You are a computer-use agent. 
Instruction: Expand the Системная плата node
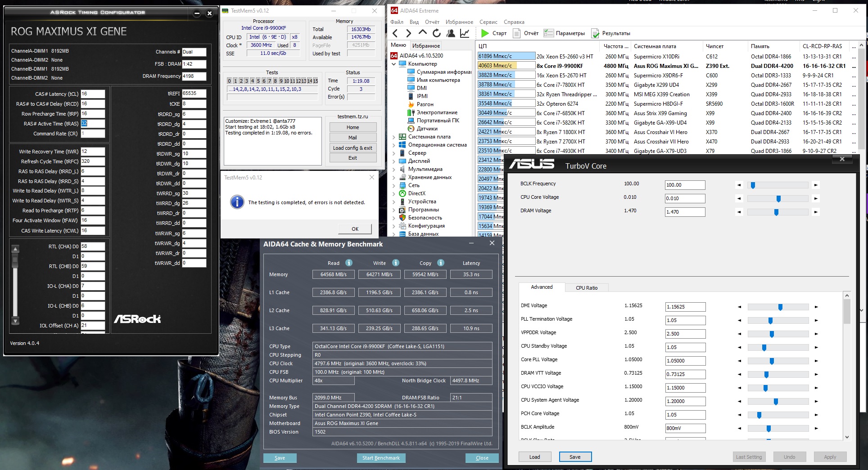point(394,137)
